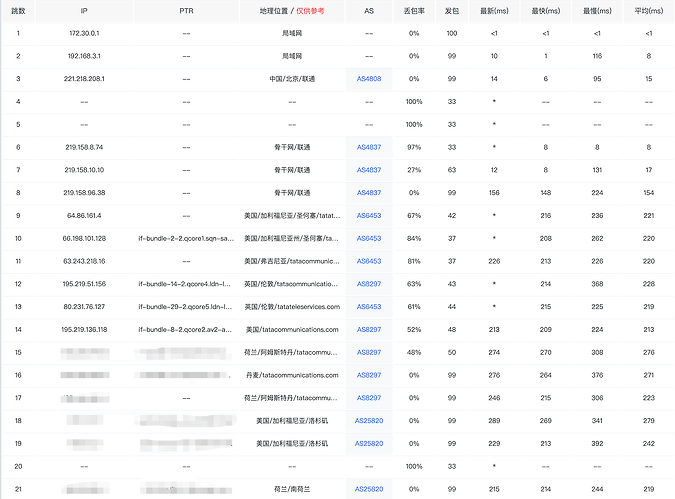The image size is (675, 499).
Task: Open AS8297 link in hop 15 row
Action: (x=369, y=353)
